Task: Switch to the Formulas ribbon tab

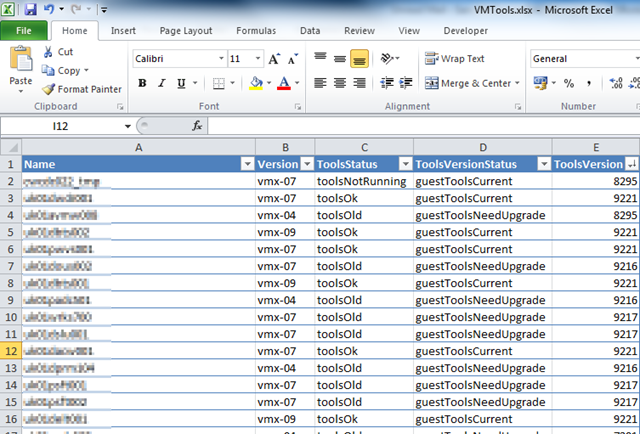Action: click(256, 31)
